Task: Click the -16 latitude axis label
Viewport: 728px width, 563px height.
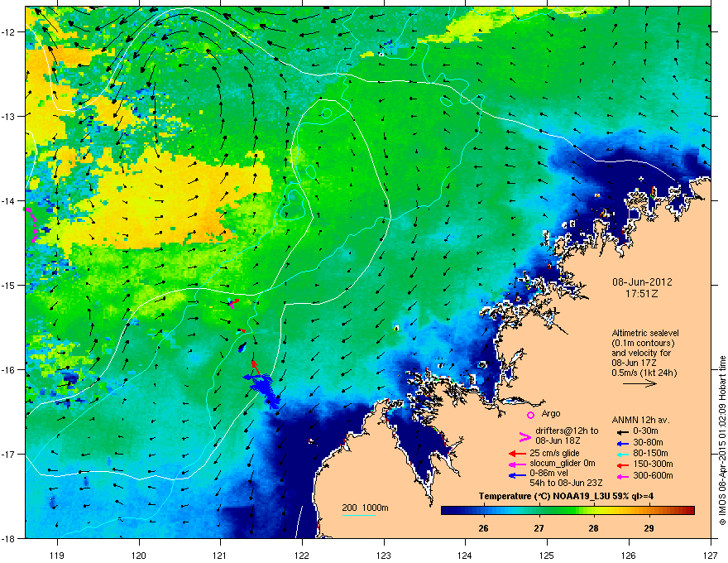Action: pos(8,370)
